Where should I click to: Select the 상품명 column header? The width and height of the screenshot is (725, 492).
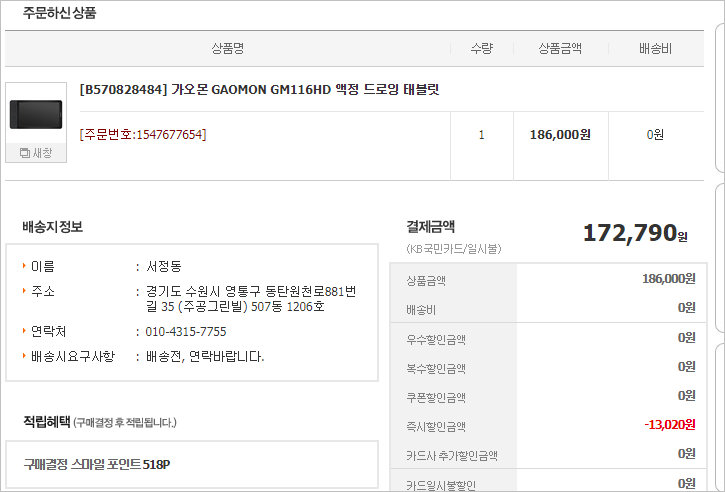[x=227, y=49]
